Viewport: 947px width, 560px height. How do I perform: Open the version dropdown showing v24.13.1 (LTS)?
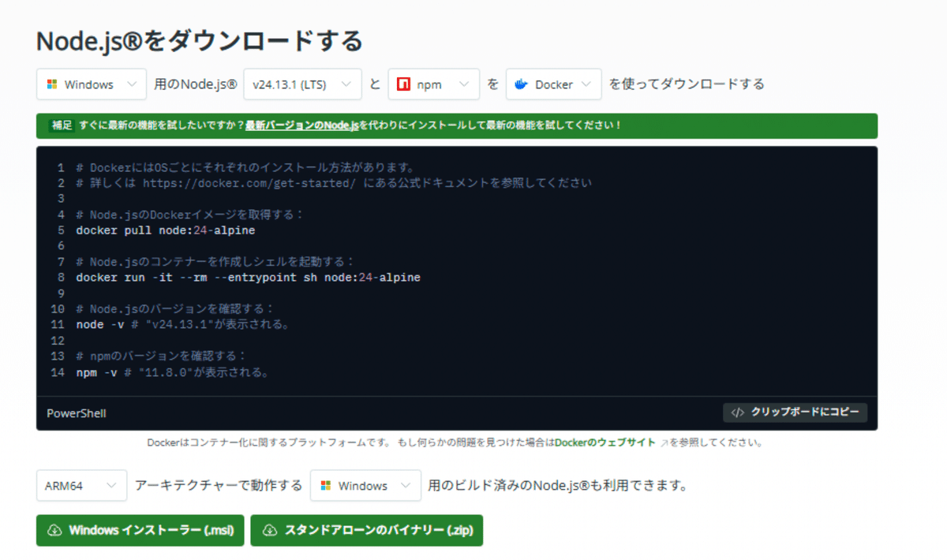[x=302, y=84]
